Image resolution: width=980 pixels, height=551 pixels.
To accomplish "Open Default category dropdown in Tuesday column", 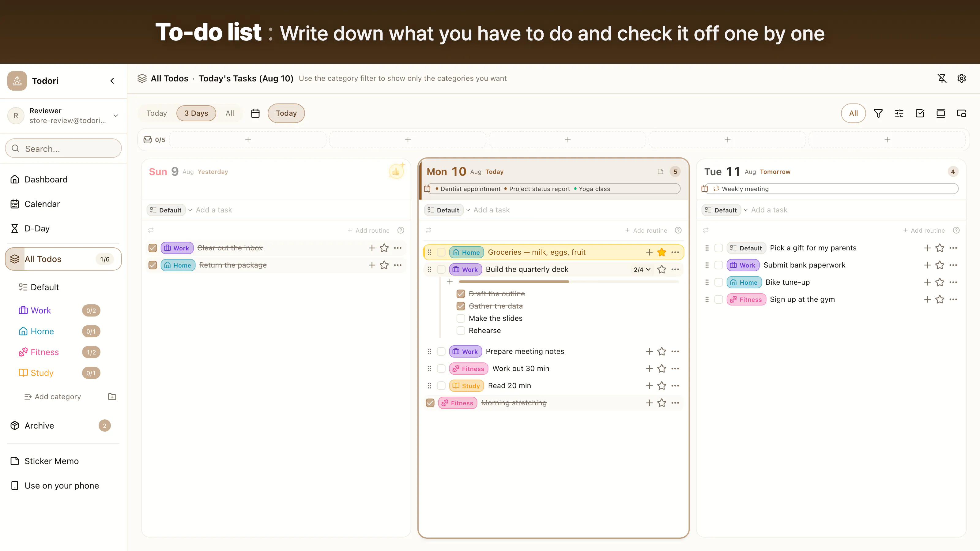I will [x=725, y=210].
